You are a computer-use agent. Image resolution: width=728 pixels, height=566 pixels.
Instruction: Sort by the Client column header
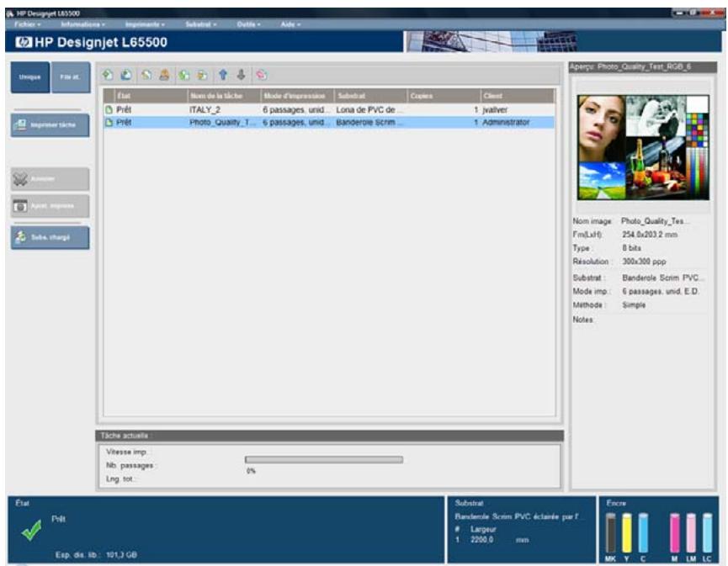coord(518,96)
